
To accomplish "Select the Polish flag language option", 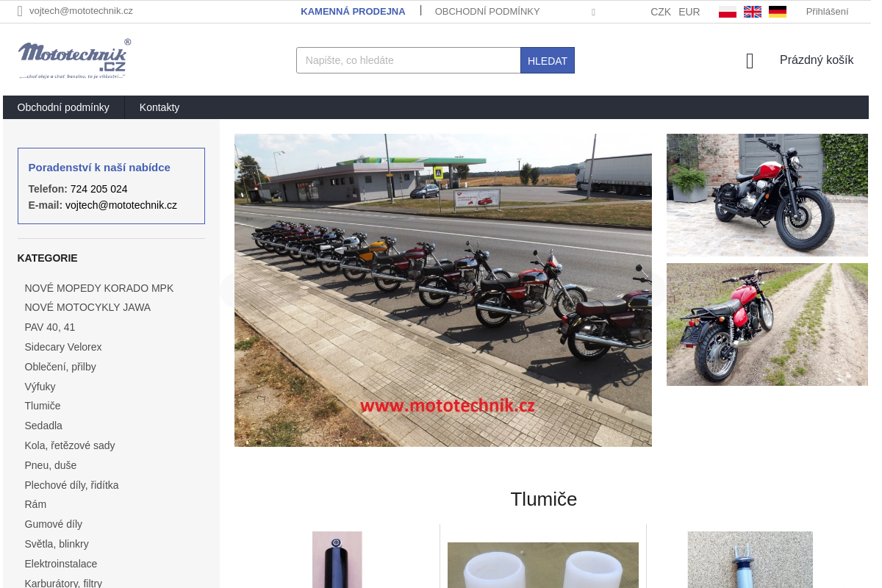I will coord(727,11).
